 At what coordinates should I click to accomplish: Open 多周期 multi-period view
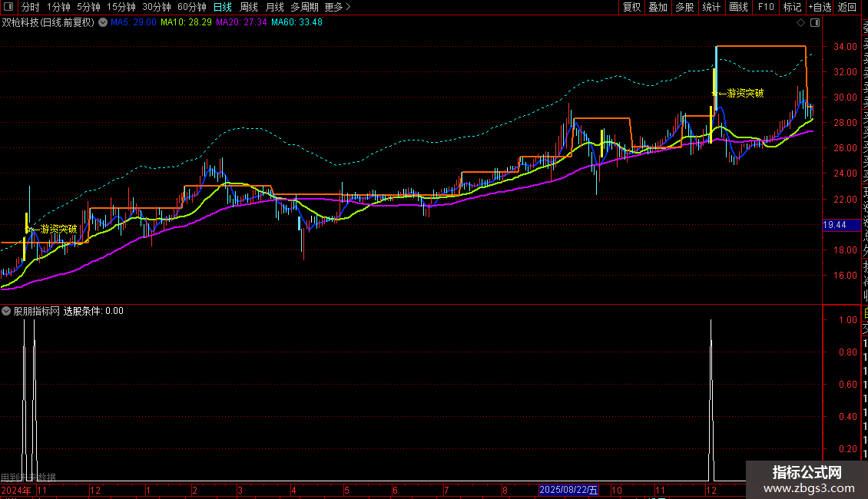pos(304,7)
